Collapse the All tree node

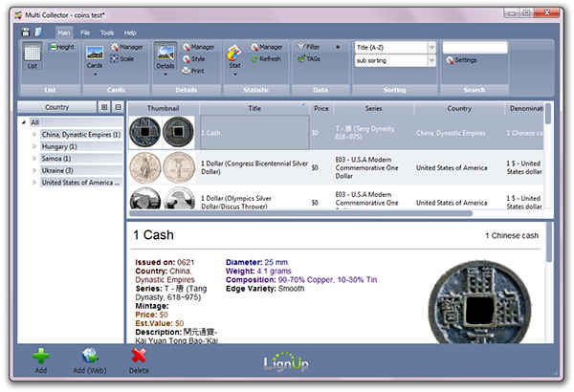coord(24,122)
